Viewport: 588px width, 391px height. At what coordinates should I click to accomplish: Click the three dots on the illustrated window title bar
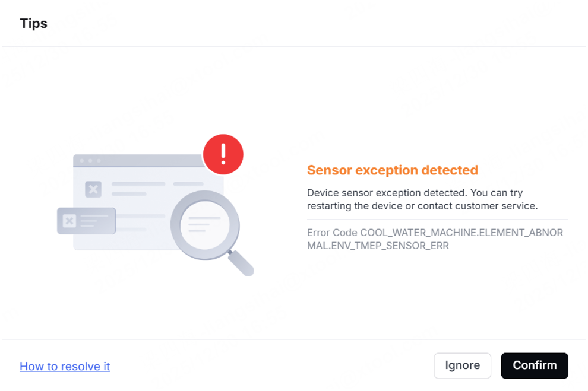tap(90, 161)
